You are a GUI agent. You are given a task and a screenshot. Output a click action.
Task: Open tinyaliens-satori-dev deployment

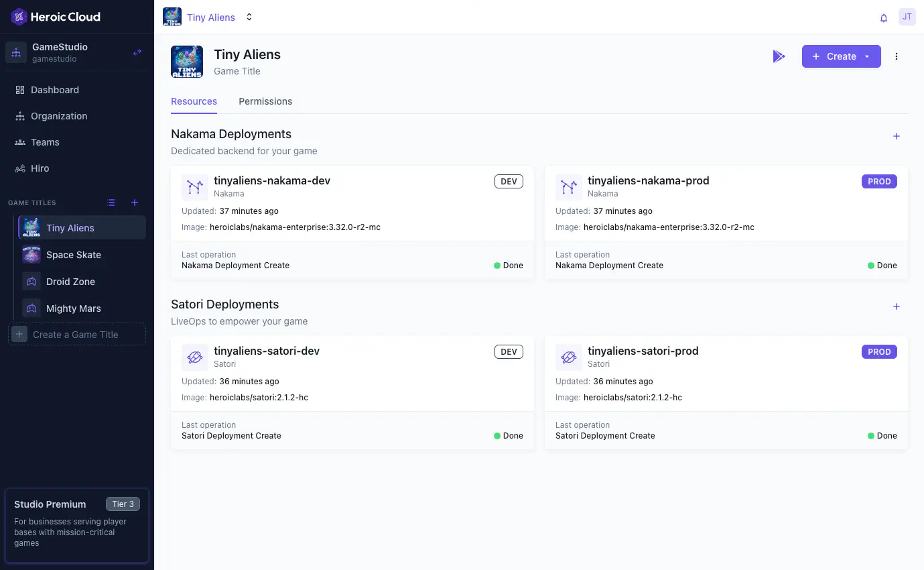point(267,351)
